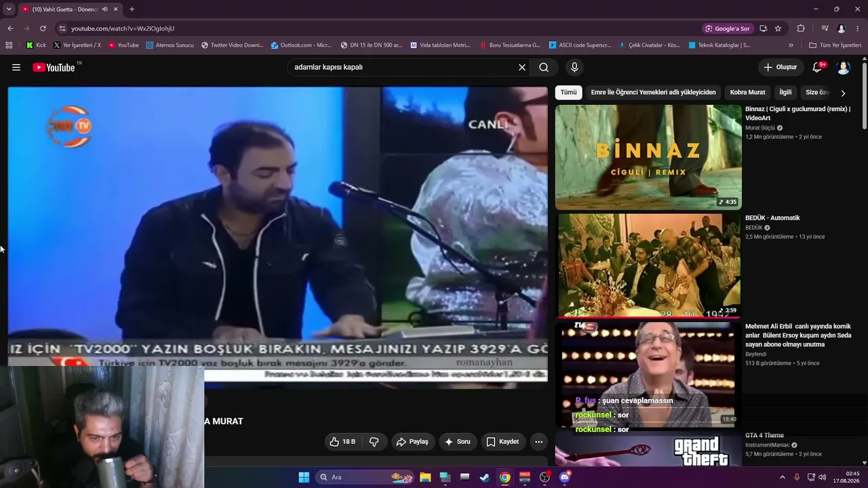Switch to OBS Studio in the taskbar

(x=545, y=477)
